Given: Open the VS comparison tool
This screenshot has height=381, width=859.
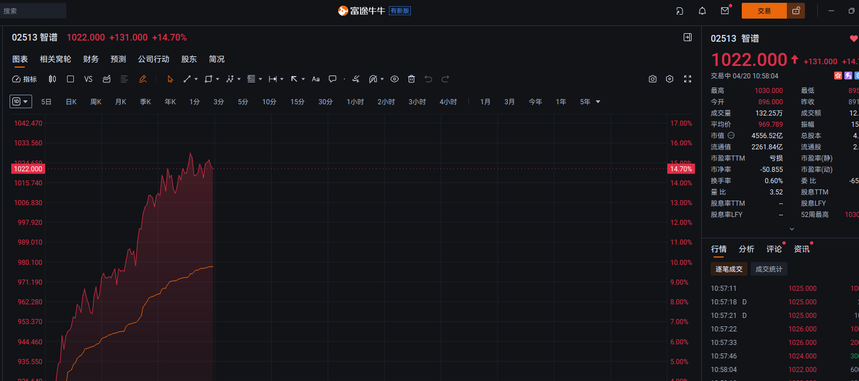Looking at the screenshot, I should [x=88, y=79].
